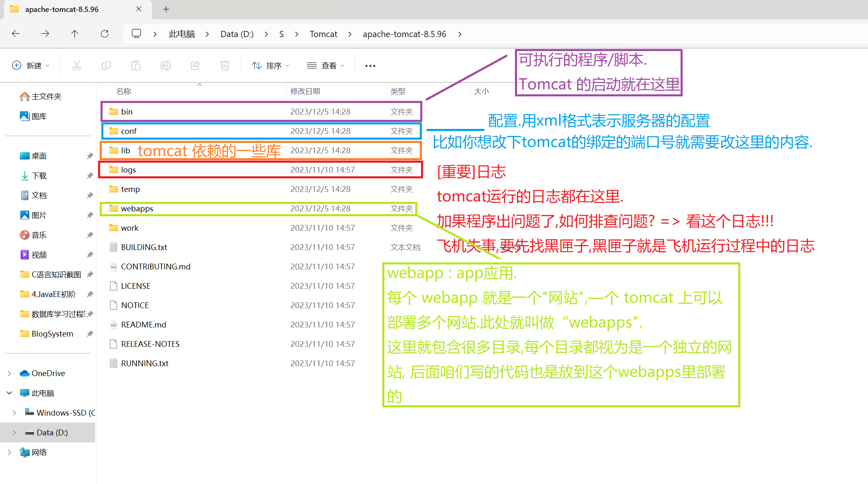The image size is (868, 484).
Task: Click the computer monitor icon in address bar
Action: pos(136,34)
